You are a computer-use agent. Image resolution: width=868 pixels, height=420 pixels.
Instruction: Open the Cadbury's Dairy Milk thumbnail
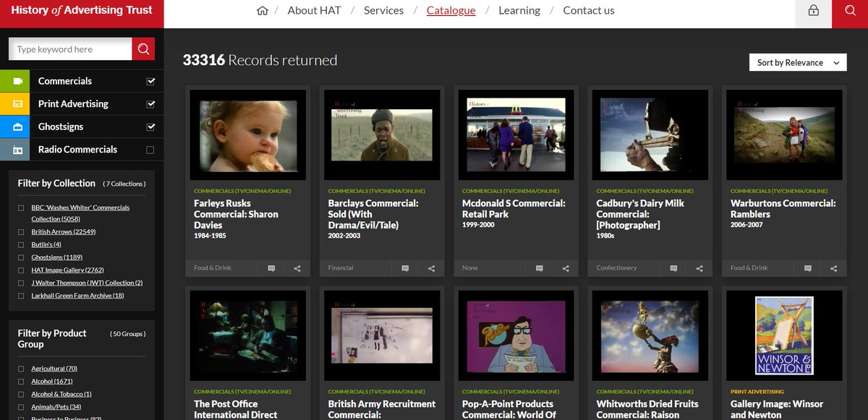[650, 135]
